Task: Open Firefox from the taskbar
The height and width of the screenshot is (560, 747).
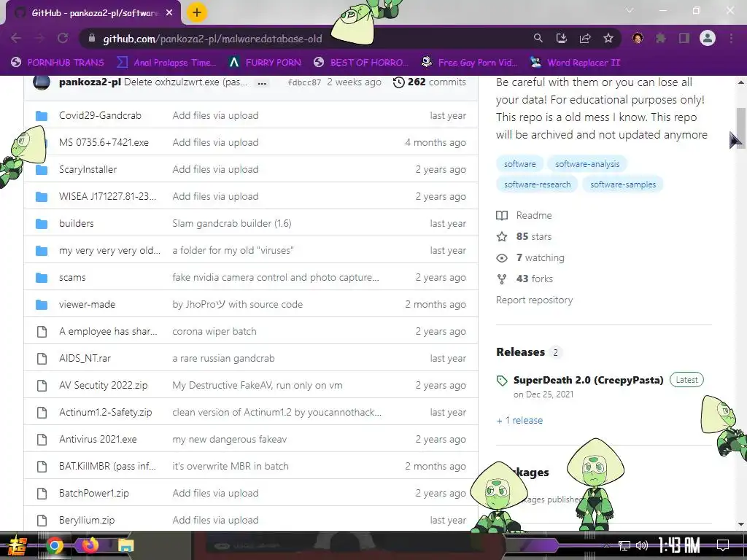Action: 90,545
